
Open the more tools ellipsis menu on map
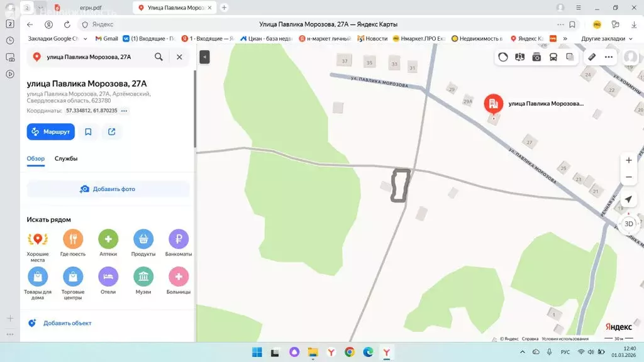608,57
